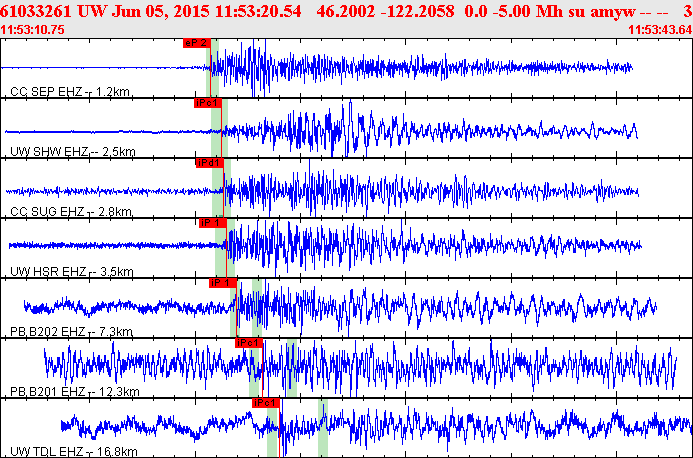Viewport: 693px width, 458px height.
Task: Select the iPd1 pick flag on SUG trace
Action: [208, 162]
